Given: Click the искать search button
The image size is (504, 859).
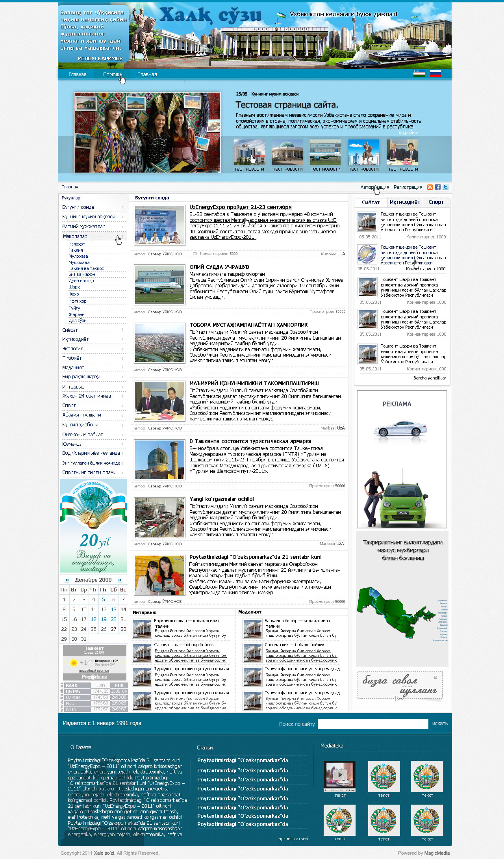Looking at the screenshot, I should point(440,723).
